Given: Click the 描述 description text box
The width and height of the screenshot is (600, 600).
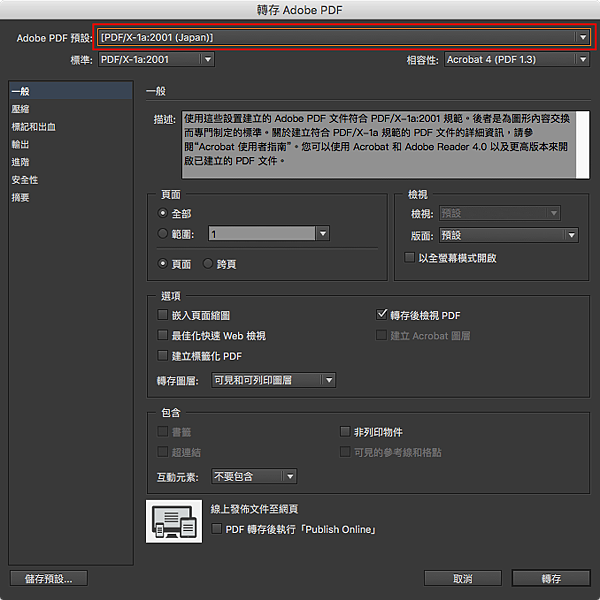Looking at the screenshot, I should [378, 145].
